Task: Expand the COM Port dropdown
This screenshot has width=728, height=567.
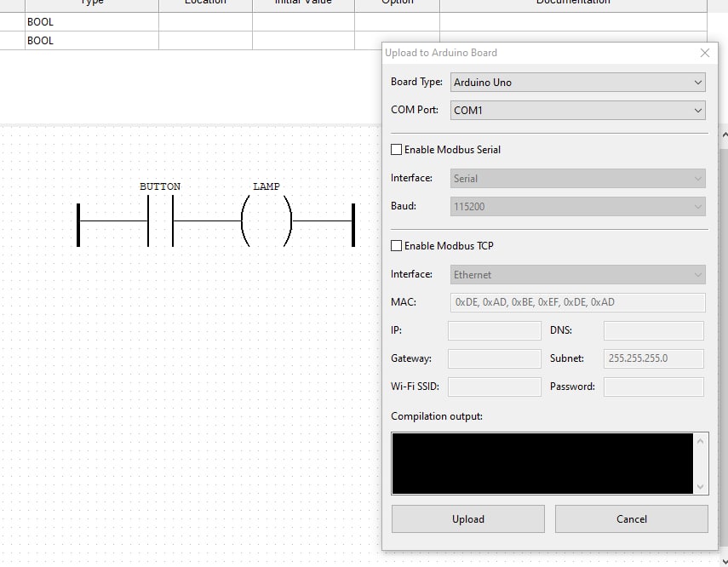Action: (577, 110)
